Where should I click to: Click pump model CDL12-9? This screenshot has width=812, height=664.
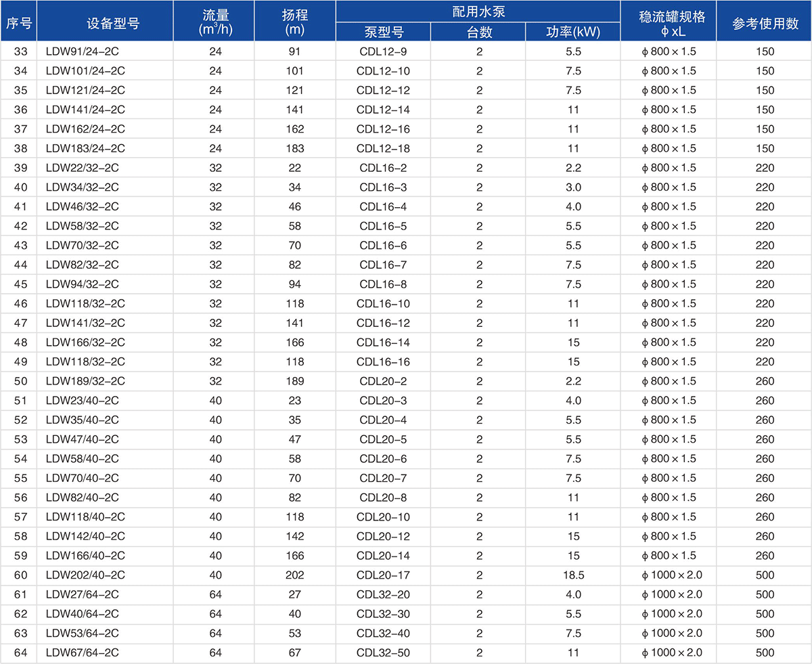(x=383, y=51)
